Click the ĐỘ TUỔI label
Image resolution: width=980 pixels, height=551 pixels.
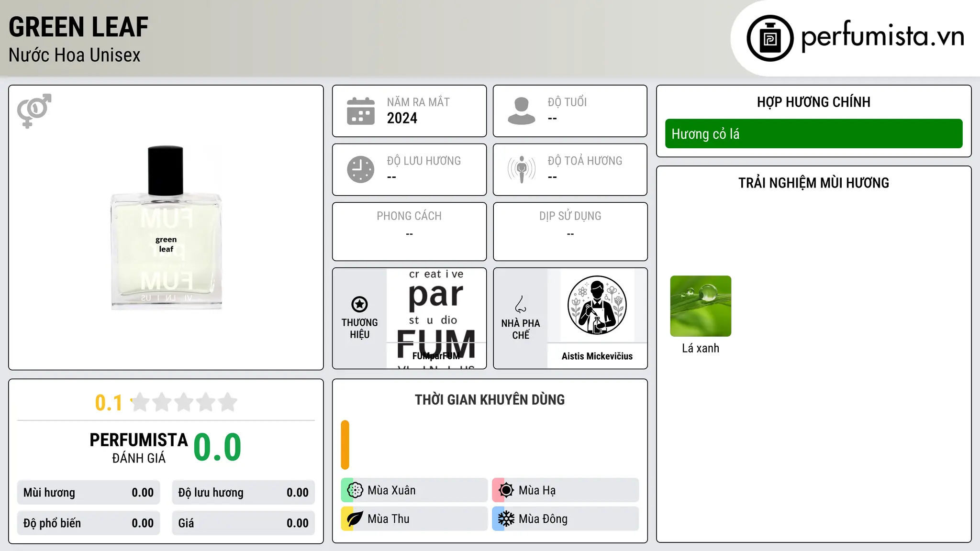click(567, 102)
